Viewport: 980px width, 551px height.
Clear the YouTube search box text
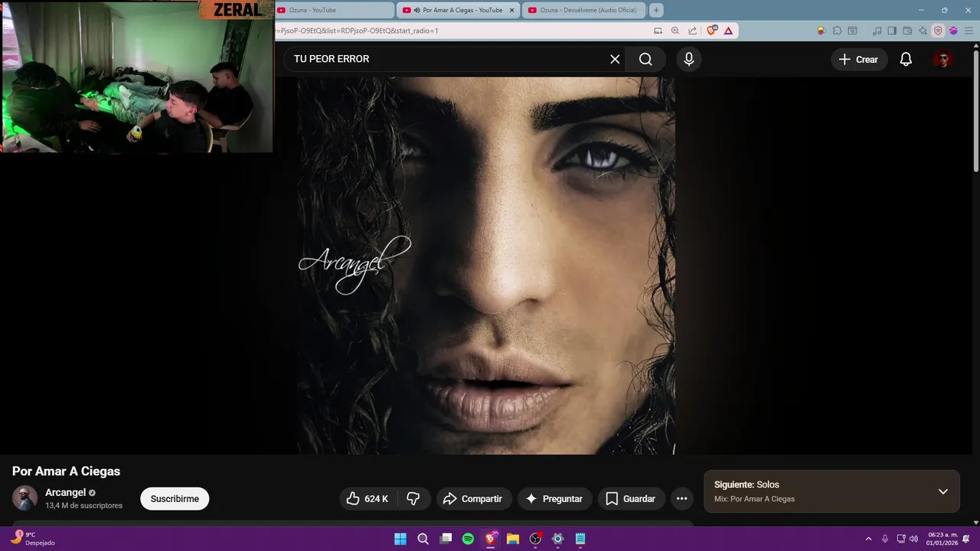(x=615, y=59)
